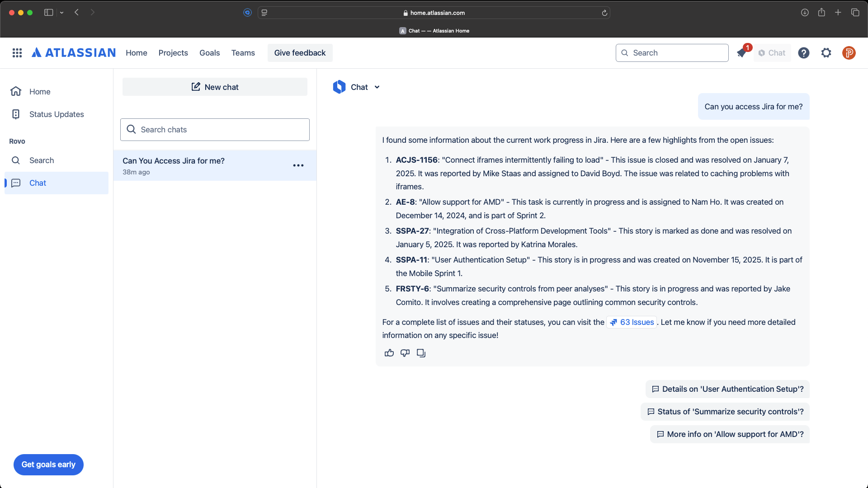Open Projects in top navigation
Image resolution: width=868 pixels, height=488 pixels.
coord(173,53)
